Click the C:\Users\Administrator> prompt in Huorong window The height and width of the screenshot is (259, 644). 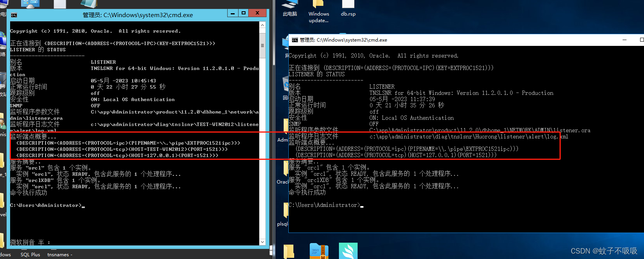[x=324, y=205]
